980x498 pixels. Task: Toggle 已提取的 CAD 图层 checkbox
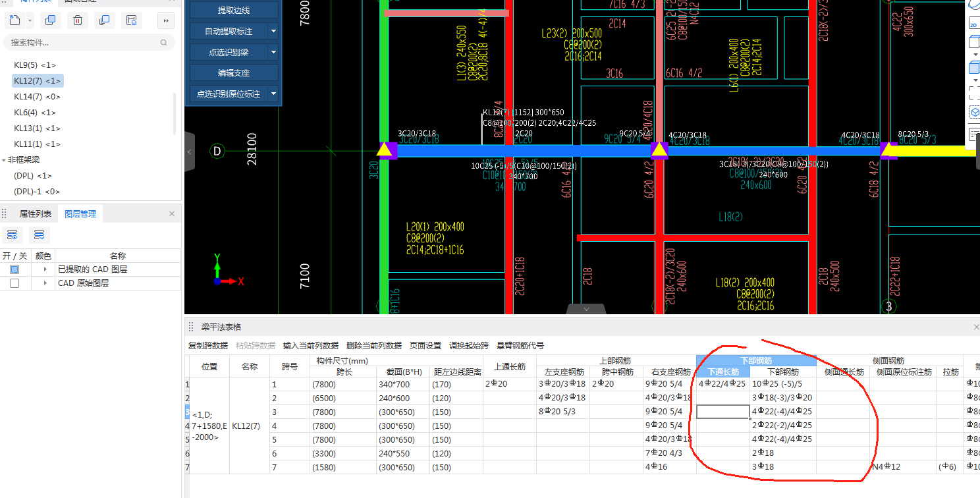pos(14,269)
